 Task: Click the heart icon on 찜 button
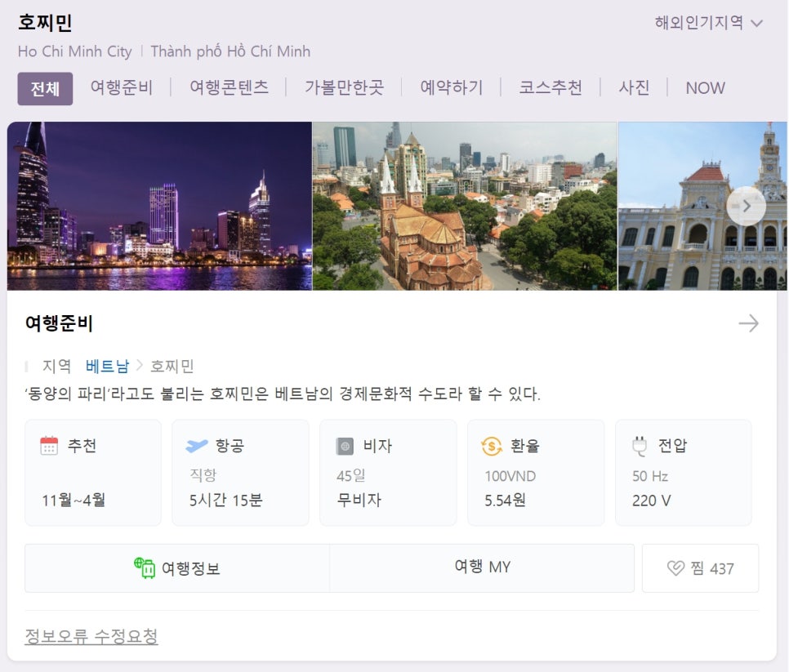point(675,568)
